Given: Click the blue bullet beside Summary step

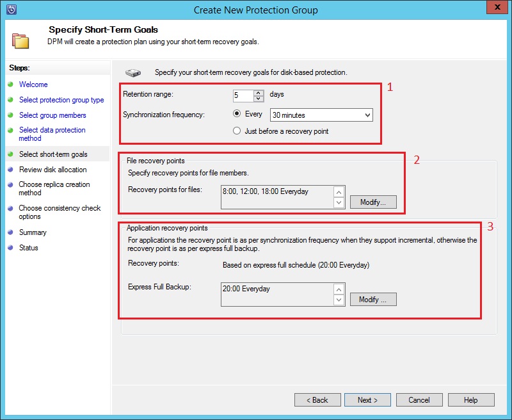Looking at the screenshot, I should pyautogui.click(x=10, y=232).
